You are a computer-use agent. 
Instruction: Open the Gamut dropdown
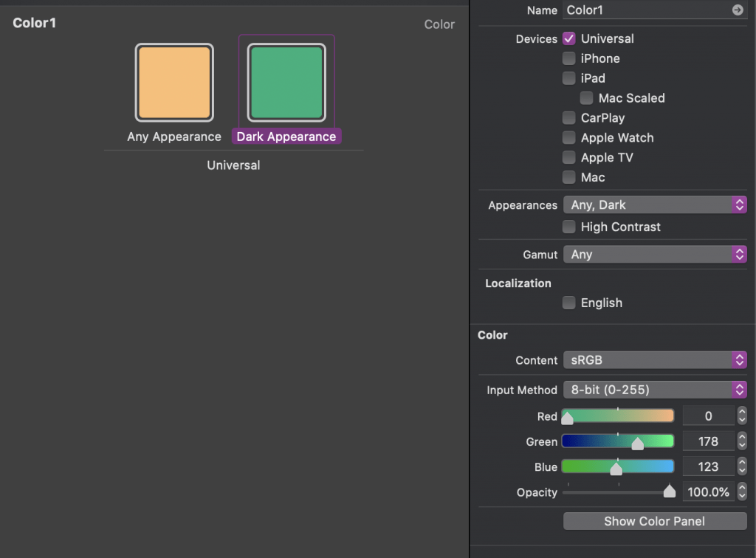[655, 255]
